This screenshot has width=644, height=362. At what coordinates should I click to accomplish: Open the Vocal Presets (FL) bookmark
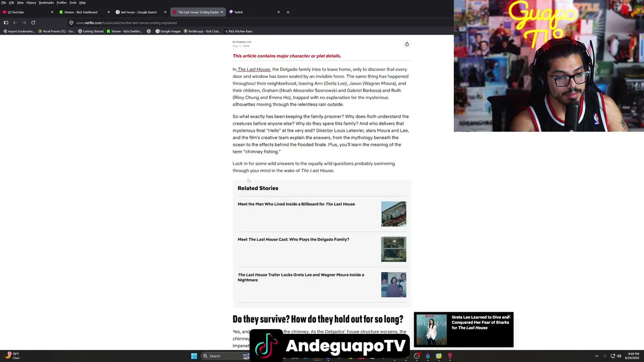(56, 31)
